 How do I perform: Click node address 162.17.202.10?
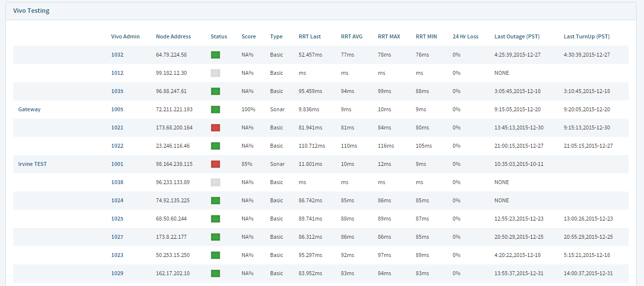pyautogui.click(x=173, y=273)
